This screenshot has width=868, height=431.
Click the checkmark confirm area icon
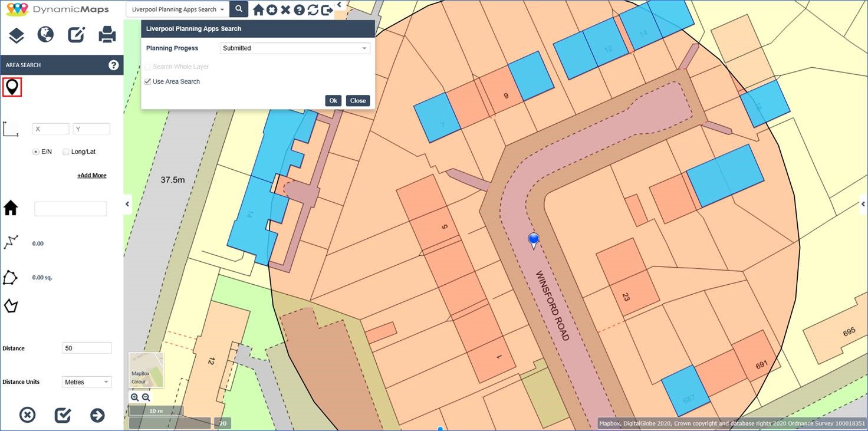tap(63, 415)
